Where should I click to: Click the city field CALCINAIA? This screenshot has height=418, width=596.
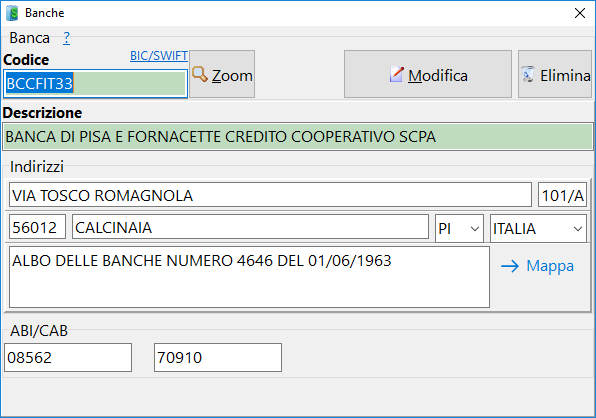coord(250,227)
